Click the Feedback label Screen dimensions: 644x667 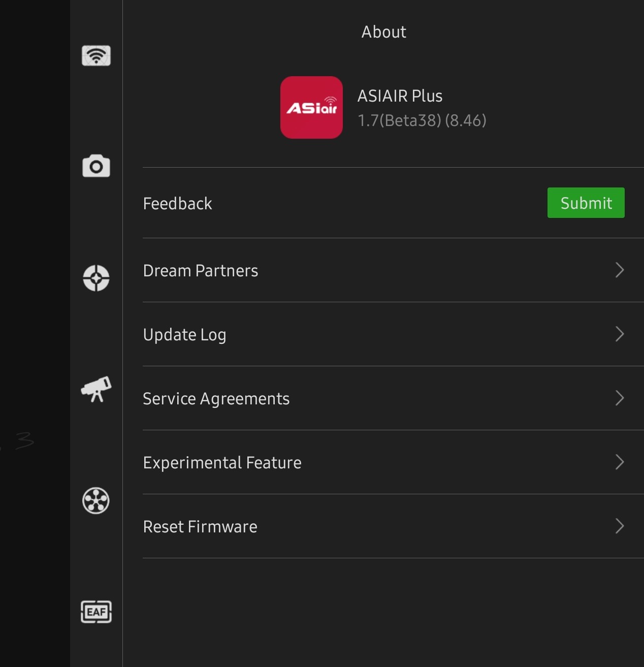177,203
